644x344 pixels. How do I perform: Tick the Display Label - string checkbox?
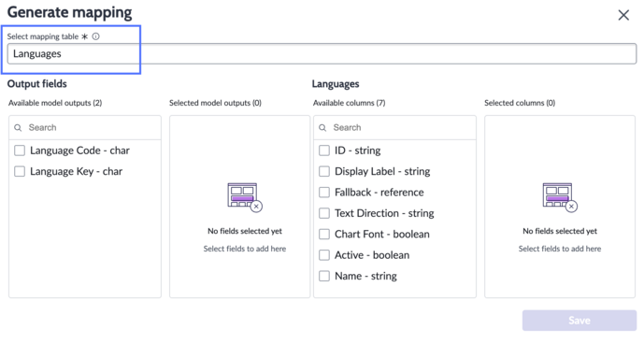point(324,171)
